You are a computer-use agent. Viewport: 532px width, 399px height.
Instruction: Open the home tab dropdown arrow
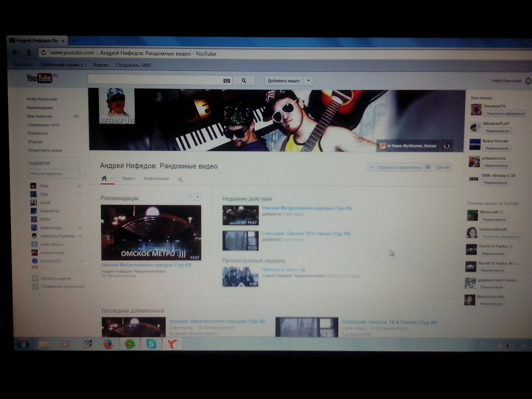pyautogui.click(x=112, y=179)
